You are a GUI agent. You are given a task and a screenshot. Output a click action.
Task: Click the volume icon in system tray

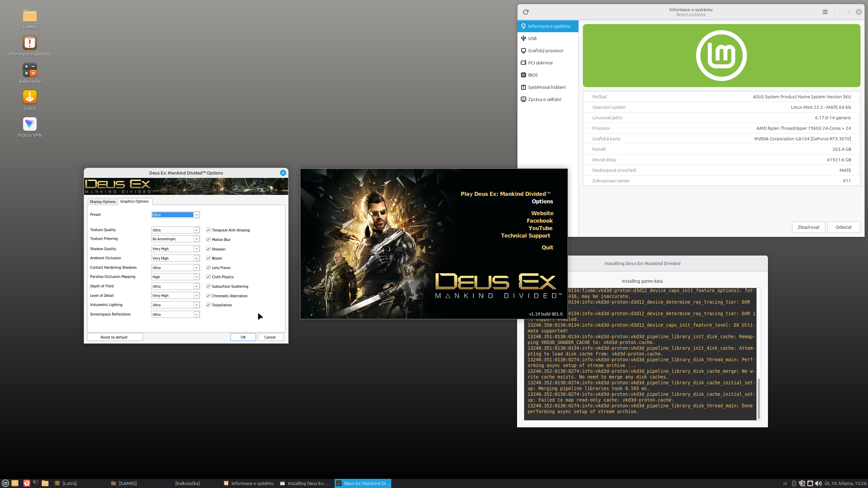tap(818, 483)
